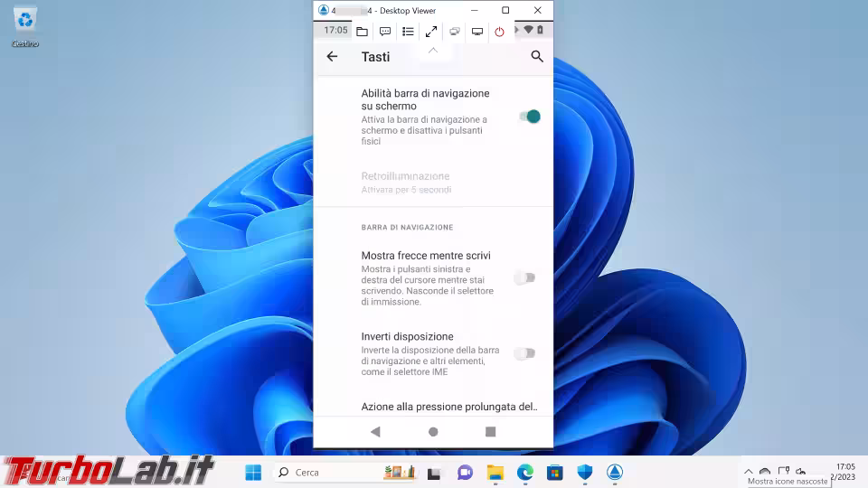Click the single monitor display icon
Viewport: 868px width, 488px height.
pyautogui.click(x=477, y=32)
